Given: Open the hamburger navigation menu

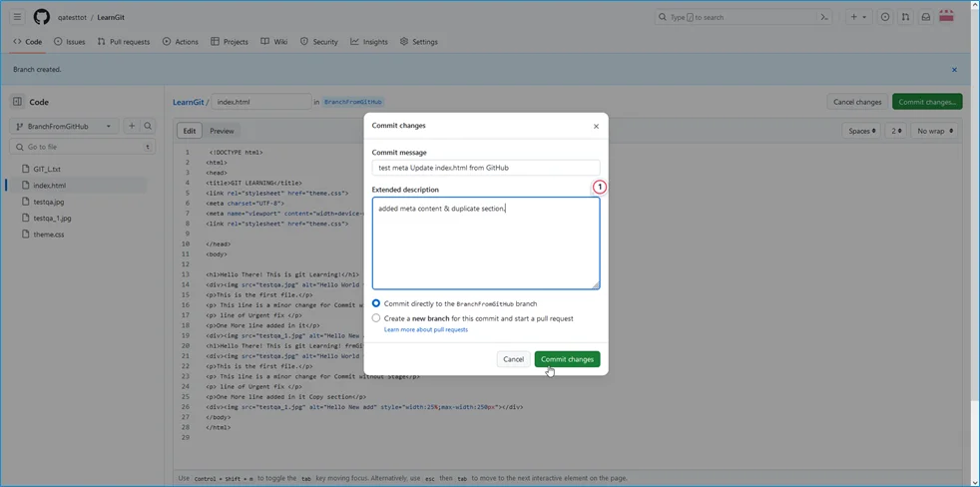Looking at the screenshot, I should coord(17,17).
